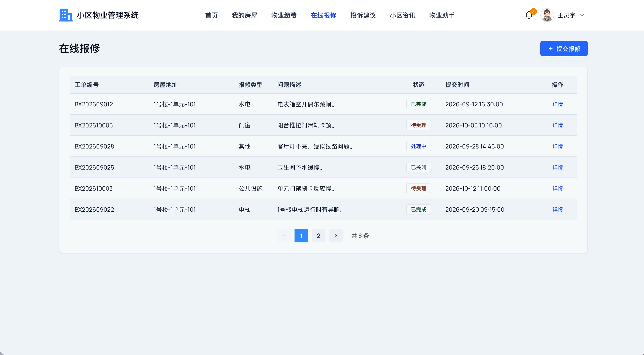
Task: View 详情 for order BX202609012
Action: pyautogui.click(x=557, y=104)
